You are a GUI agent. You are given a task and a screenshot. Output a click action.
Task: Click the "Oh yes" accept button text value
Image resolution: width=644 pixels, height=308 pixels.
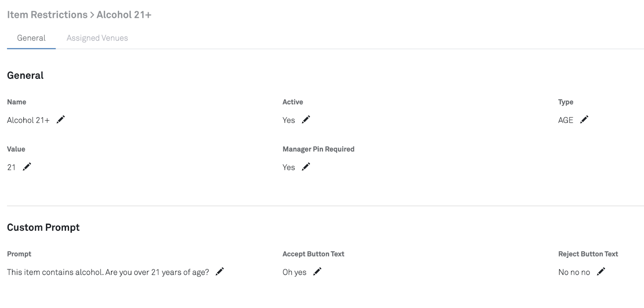(294, 272)
